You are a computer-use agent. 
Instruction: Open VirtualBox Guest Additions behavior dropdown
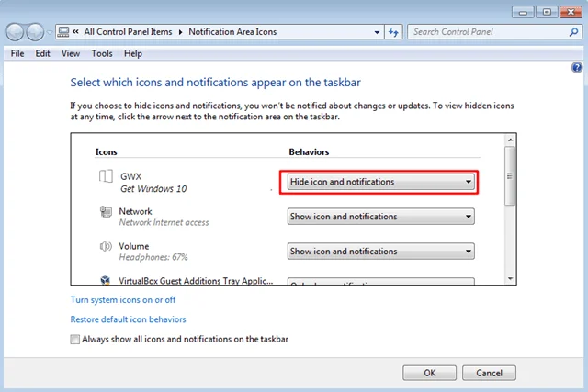[x=380, y=281]
